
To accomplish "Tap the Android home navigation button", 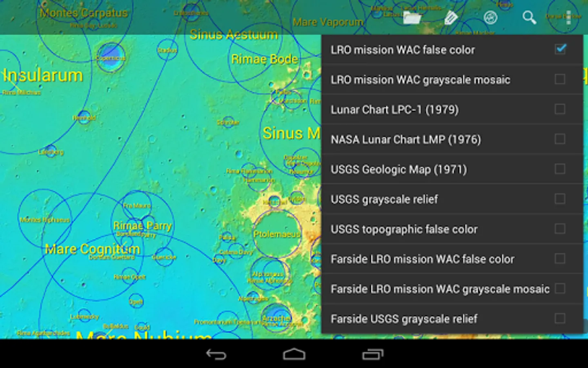I will click(x=294, y=354).
